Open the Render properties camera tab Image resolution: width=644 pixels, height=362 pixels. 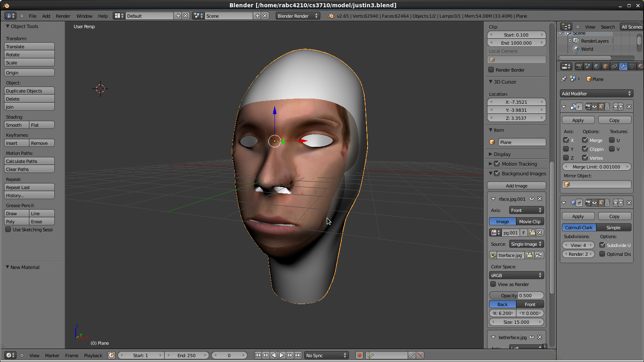579,66
